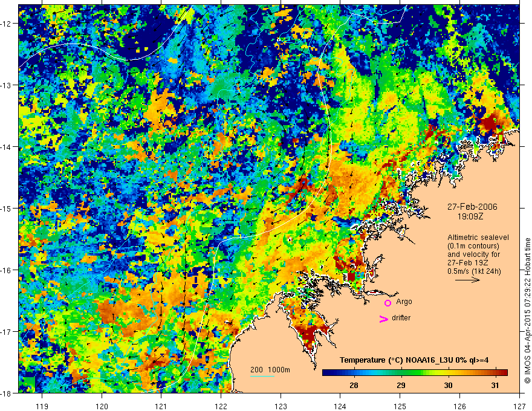
Task: Click the magenta Argo circle legend marker
Action: click(388, 303)
